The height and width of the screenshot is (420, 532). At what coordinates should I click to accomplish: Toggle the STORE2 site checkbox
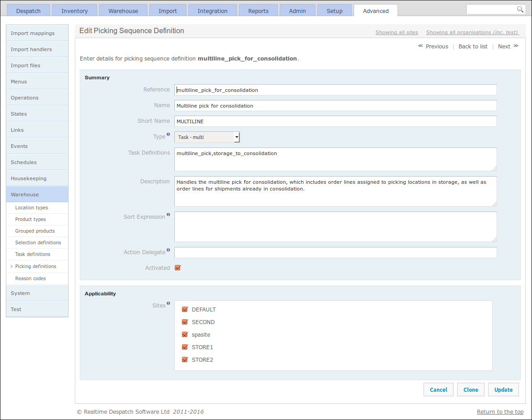pos(185,359)
